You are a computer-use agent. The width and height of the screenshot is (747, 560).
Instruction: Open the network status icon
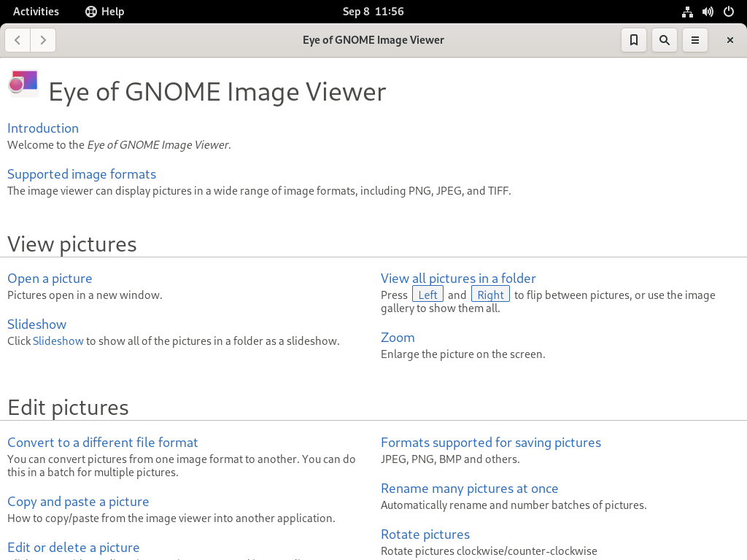(687, 12)
